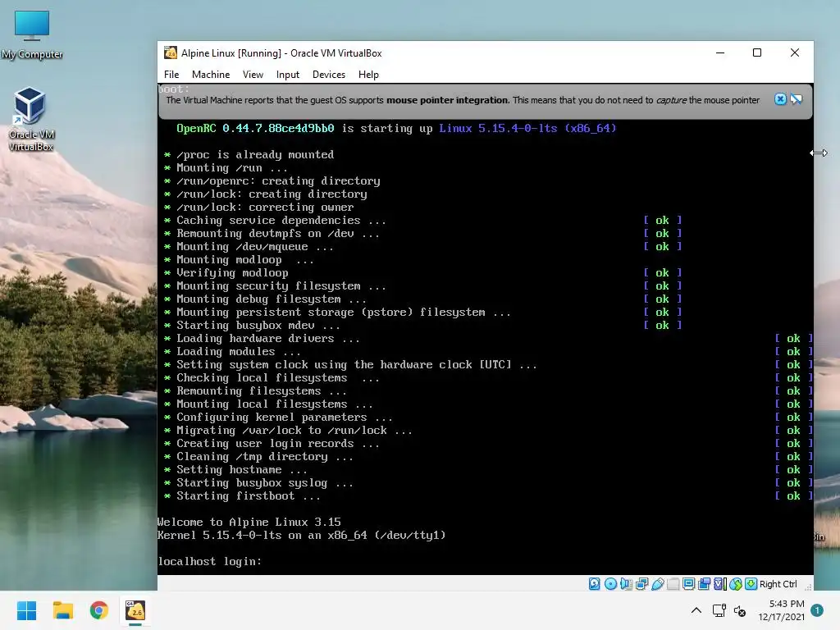The height and width of the screenshot is (630, 840).
Task: Click the audio indicator in status bar
Action: tap(626, 584)
